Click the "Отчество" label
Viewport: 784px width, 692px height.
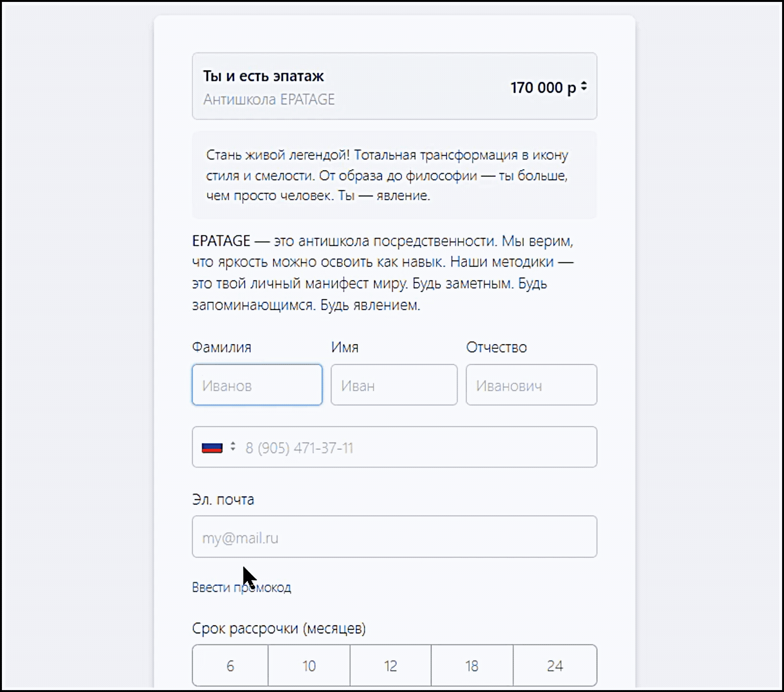[496, 347]
